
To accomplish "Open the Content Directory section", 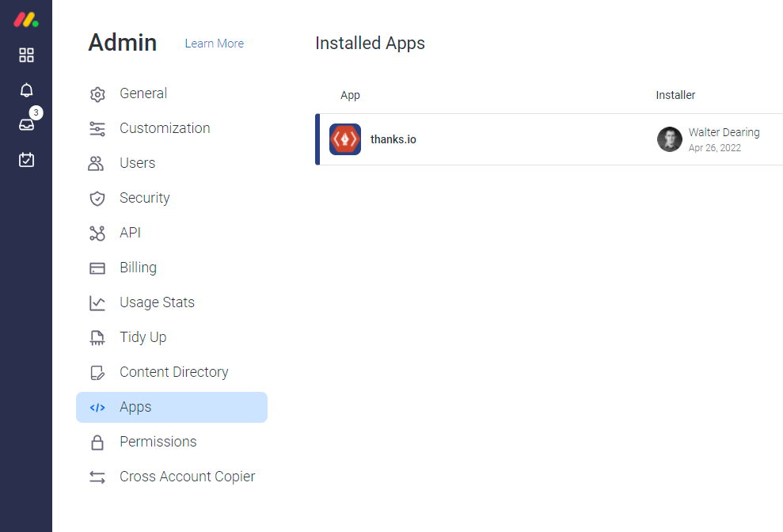I will click(x=172, y=372).
